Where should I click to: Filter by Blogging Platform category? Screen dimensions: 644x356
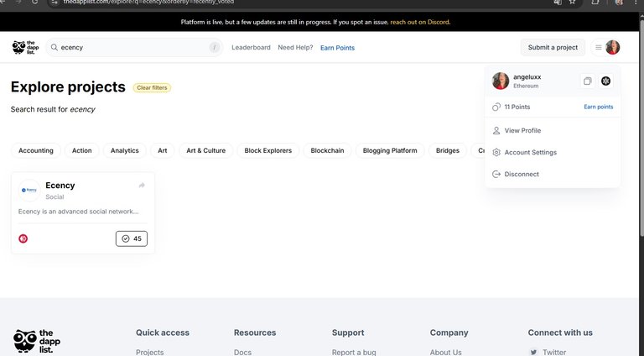click(x=390, y=150)
